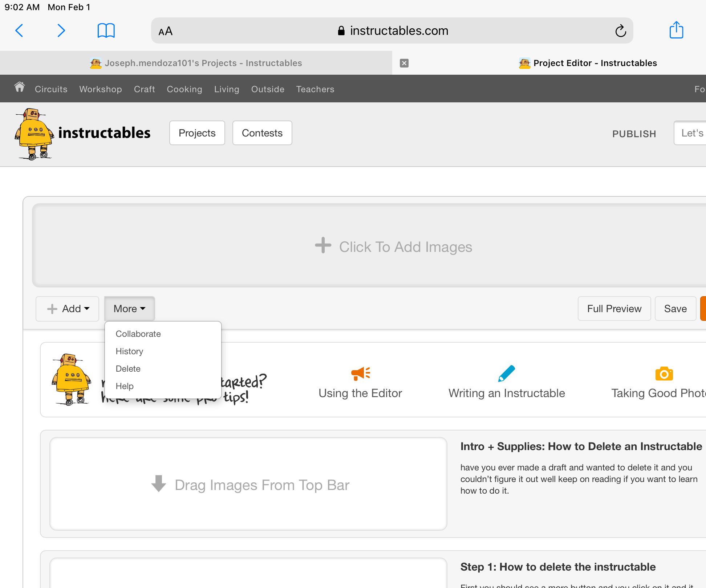Navigate to the Workshop section
Viewport: 706px width, 588px height.
coord(101,89)
